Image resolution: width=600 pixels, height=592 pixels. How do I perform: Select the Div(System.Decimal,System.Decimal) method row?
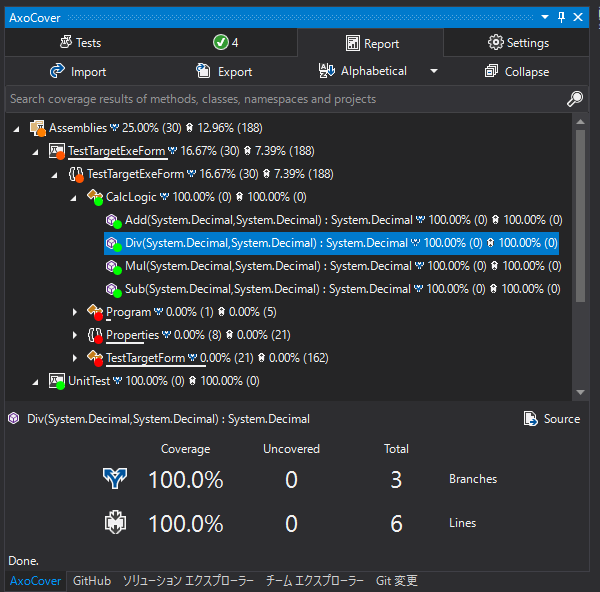pos(331,243)
